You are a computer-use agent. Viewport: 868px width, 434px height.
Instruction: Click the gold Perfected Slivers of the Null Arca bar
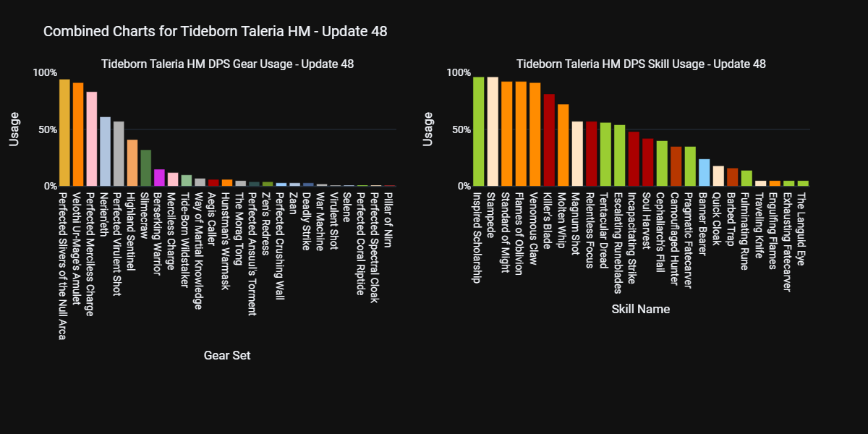64,133
